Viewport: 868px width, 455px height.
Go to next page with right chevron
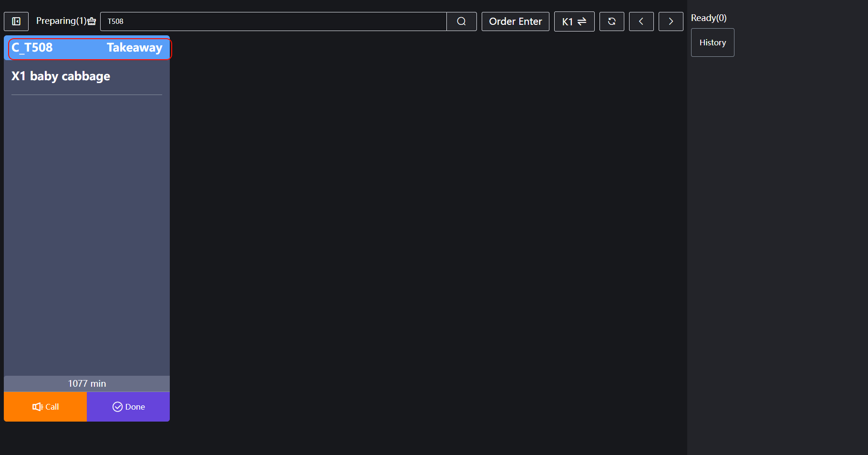tap(671, 21)
